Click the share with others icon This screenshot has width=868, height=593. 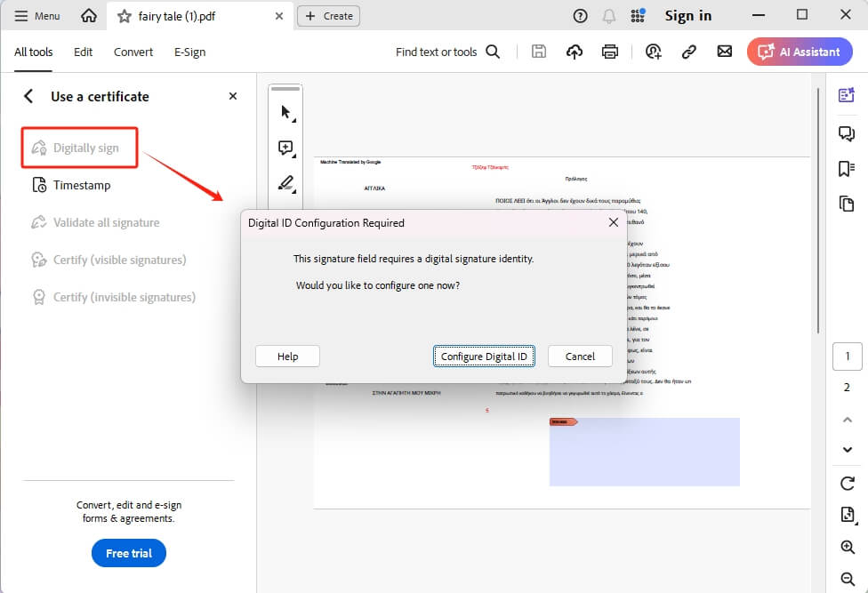[653, 52]
